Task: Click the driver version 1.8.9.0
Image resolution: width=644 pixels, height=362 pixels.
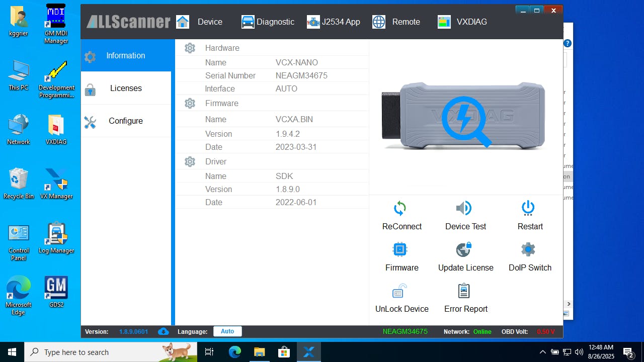Action: [x=288, y=189]
